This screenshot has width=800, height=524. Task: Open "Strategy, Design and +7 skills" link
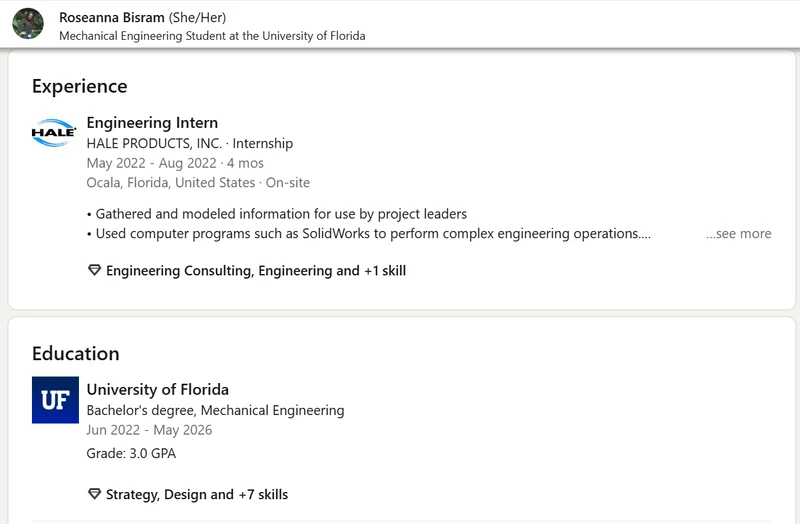(x=196, y=494)
